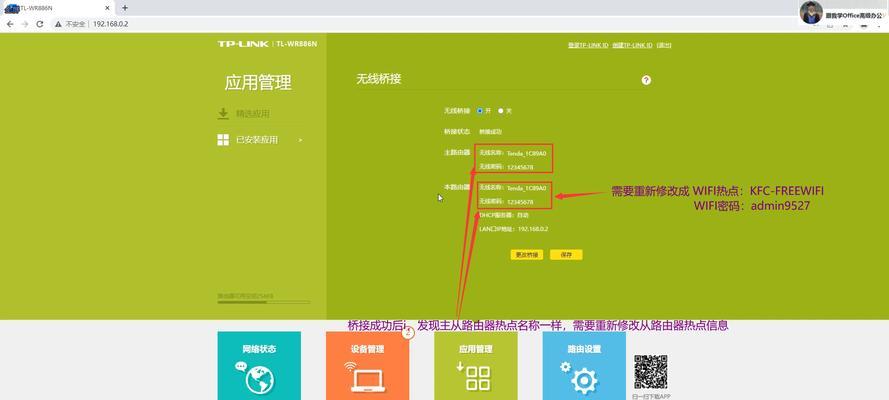Open a new tab with the plus button
The width and height of the screenshot is (889, 400).
125,8
